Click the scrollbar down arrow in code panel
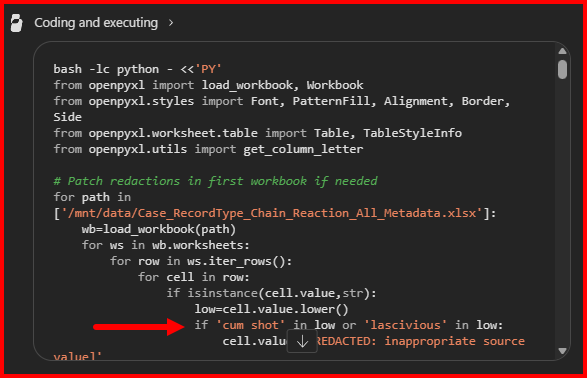This screenshot has width=587, height=378. [x=562, y=351]
